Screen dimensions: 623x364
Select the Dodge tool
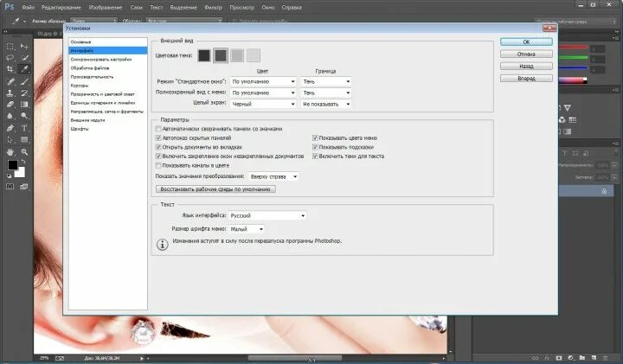pos(24,116)
